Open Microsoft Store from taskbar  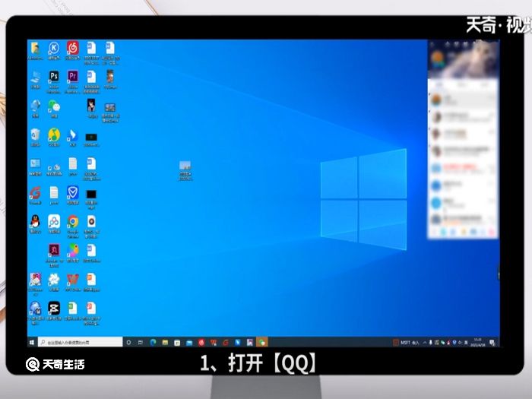click(x=177, y=343)
